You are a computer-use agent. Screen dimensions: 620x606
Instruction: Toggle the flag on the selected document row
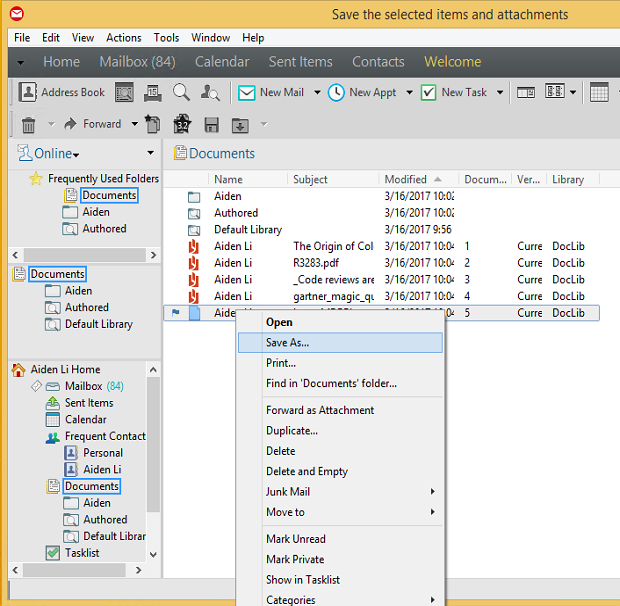176,313
